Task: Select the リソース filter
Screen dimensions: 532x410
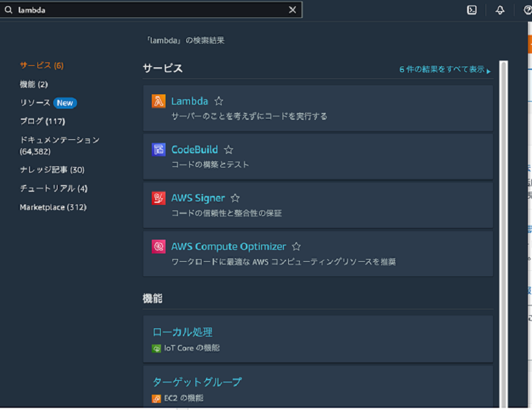Action: click(35, 102)
